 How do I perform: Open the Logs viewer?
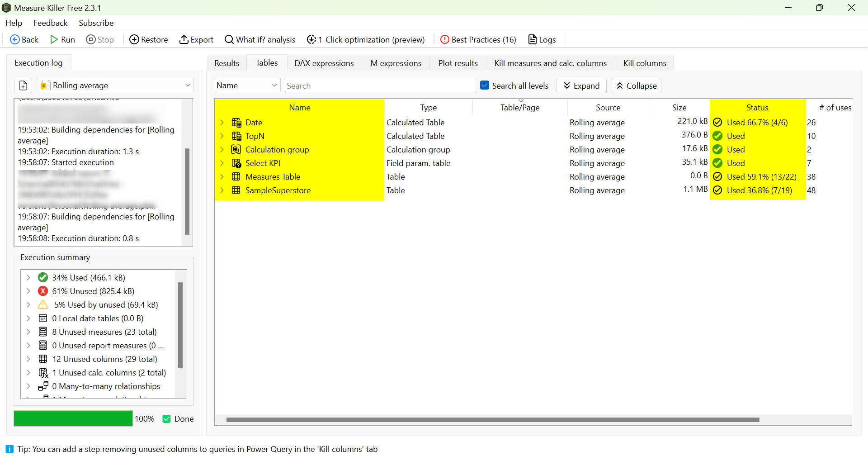[x=542, y=40]
